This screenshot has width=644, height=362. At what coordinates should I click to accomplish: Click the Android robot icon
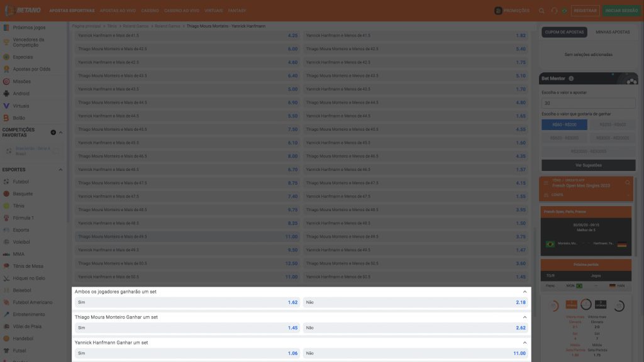coord(6,94)
